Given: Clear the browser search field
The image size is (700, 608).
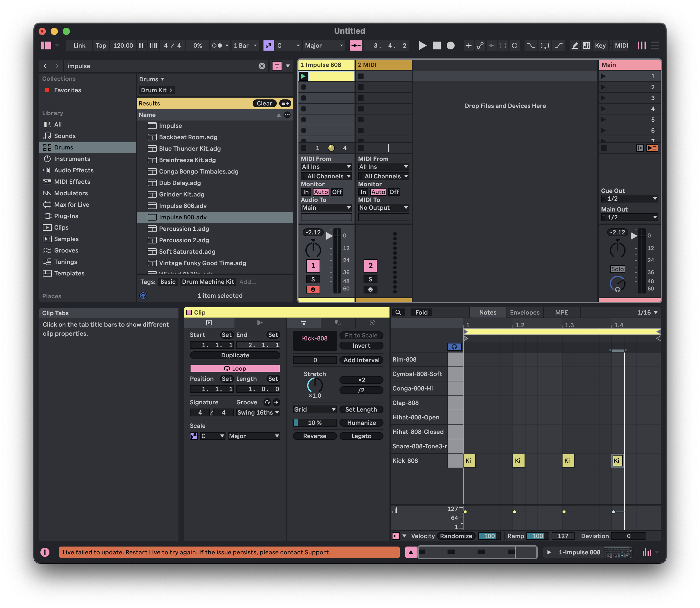Looking at the screenshot, I should coord(262,66).
